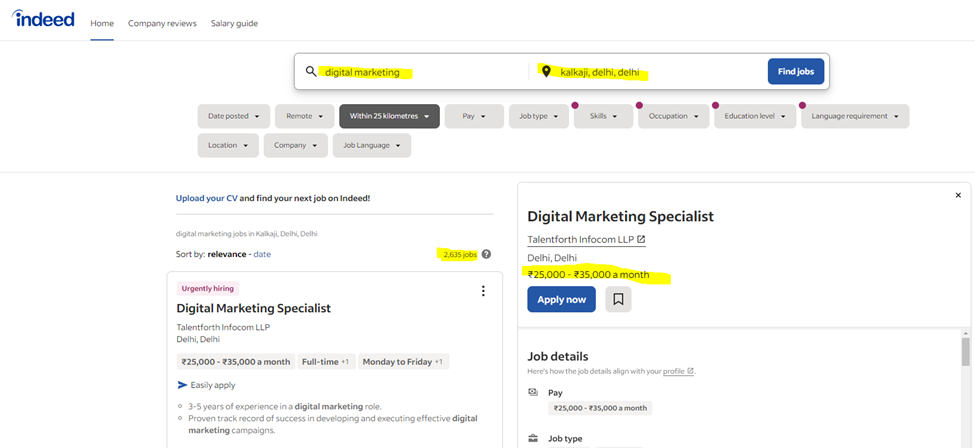Screen dimensions: 975x448
Task: Click the Full-time tag on job card
Action: pos(326,362)
